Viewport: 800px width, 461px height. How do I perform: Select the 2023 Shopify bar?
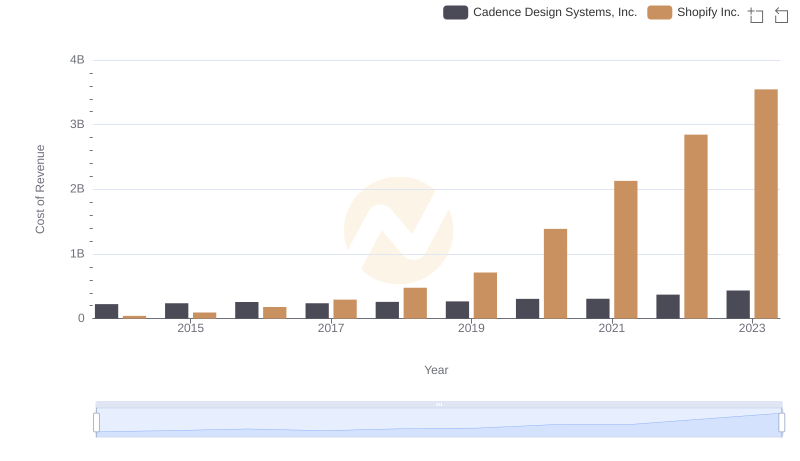pos(766,204)
